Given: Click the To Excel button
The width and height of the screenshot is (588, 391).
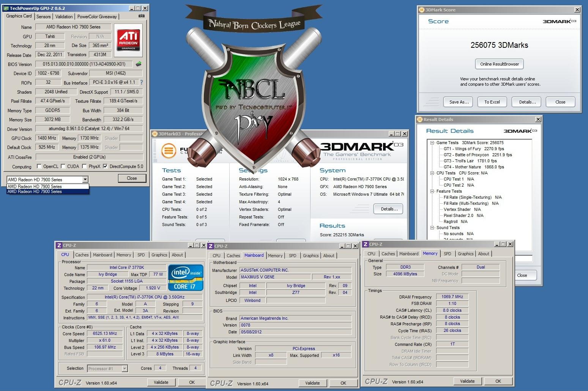Looking at the screenshot, I should tap(492, 102).
